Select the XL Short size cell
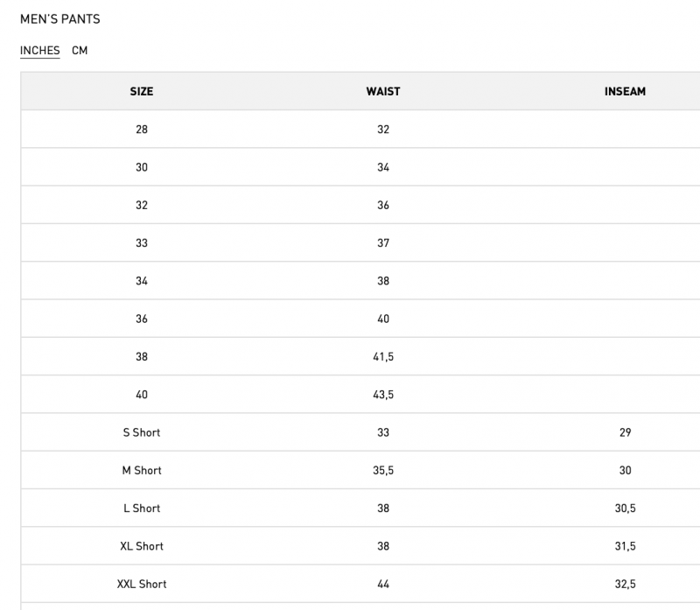 142,546
